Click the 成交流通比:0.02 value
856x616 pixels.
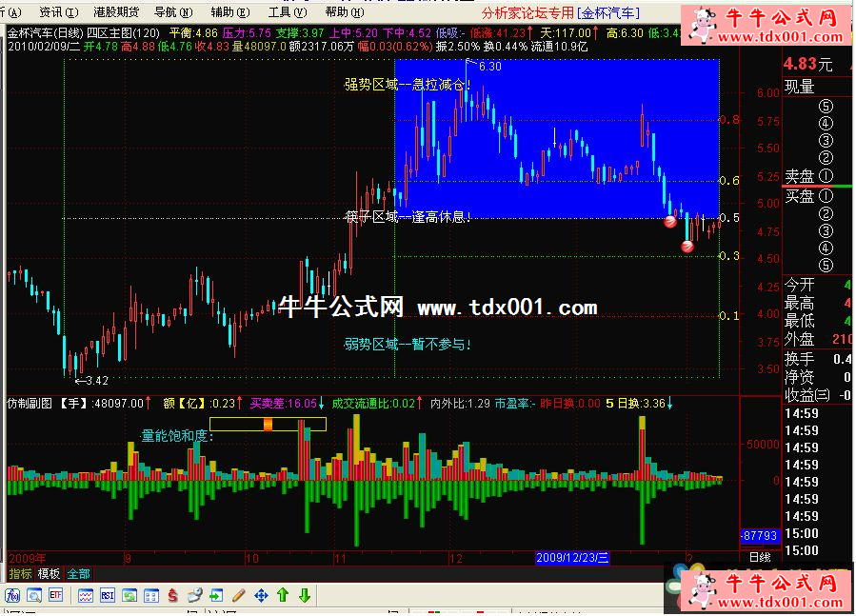click(377, 404)
